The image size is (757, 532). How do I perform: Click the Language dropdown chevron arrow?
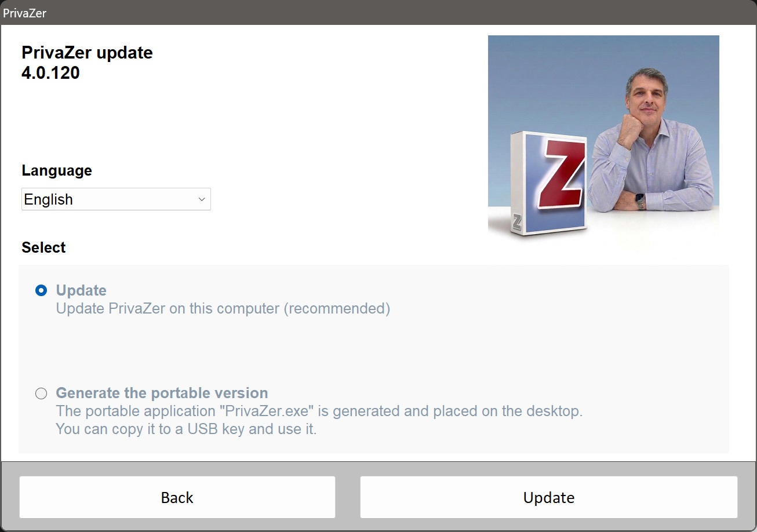(x=202, y=199)
